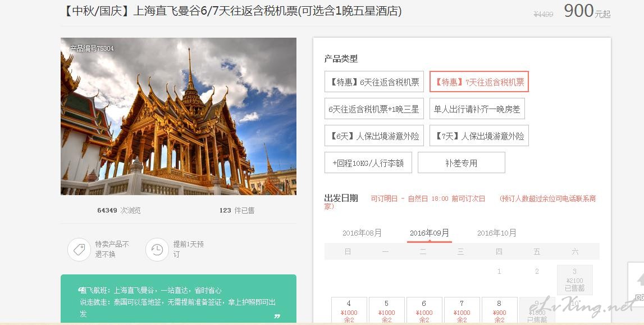Image resolution: width=644 pixels, height=325 pixels.
Task: Pick September 6 departure date at ¥1000
Action: coord(424,310)
